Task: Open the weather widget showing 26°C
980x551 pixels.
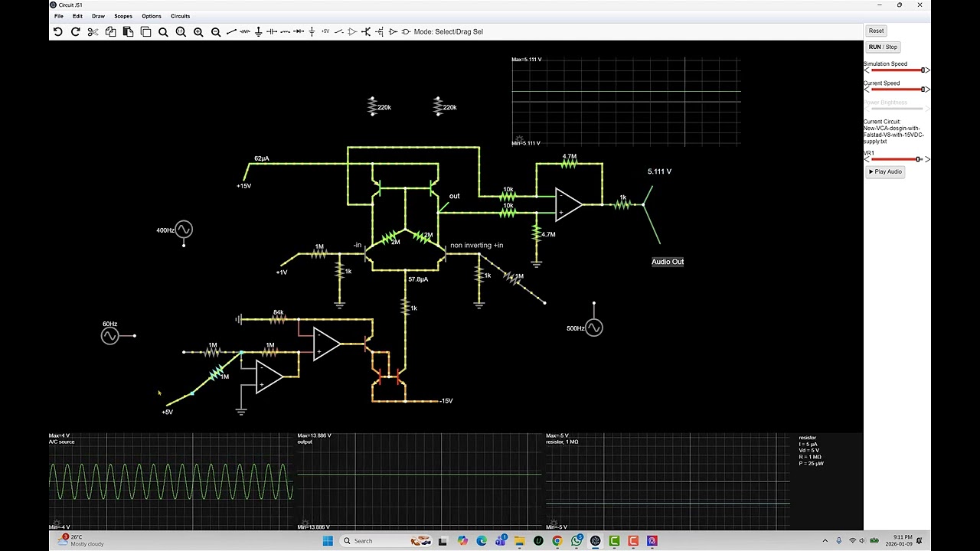Action: pyautogui.click(x=80, y=540)
